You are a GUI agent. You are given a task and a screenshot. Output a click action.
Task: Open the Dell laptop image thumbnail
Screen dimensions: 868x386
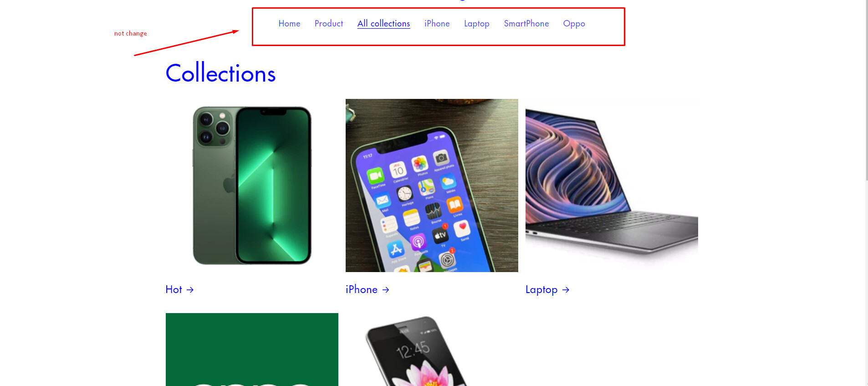point(612,185)
